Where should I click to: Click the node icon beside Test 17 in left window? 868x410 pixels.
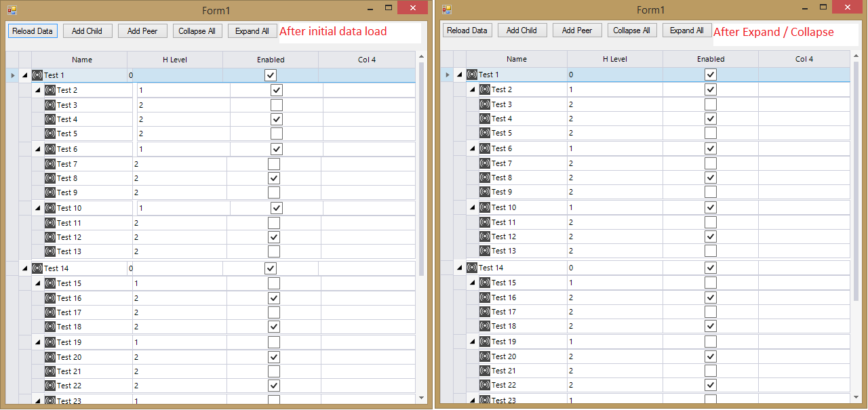pos(50,312)
